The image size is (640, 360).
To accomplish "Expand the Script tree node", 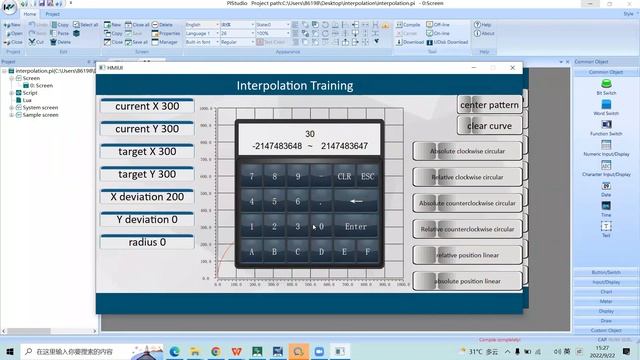I will (x=11, y=93).
